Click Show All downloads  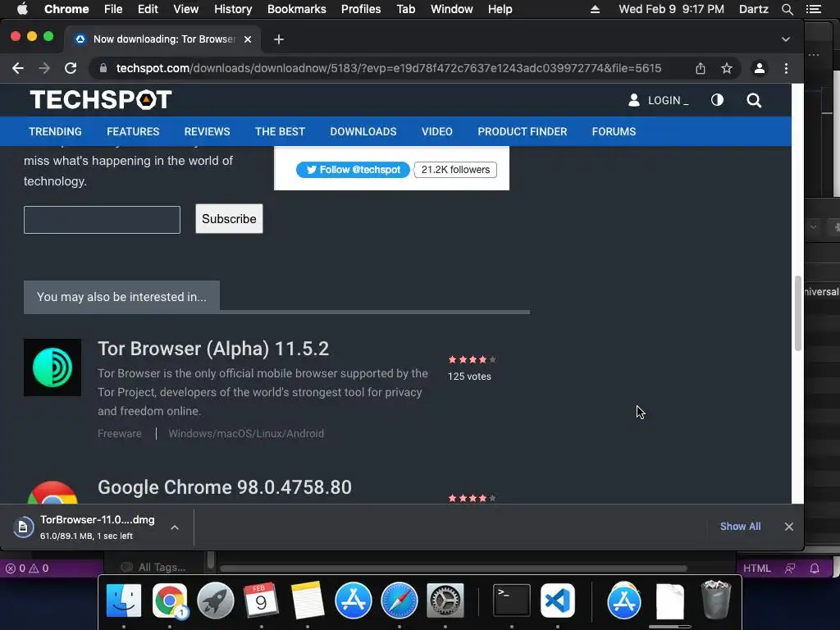(x=740, y=527)
